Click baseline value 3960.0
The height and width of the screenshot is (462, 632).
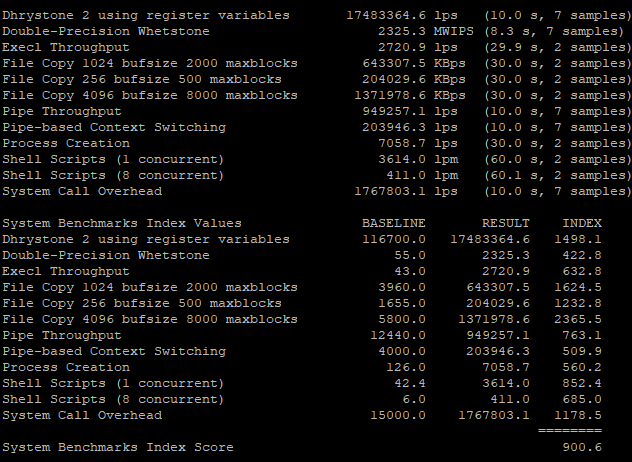tap(401, 287)
